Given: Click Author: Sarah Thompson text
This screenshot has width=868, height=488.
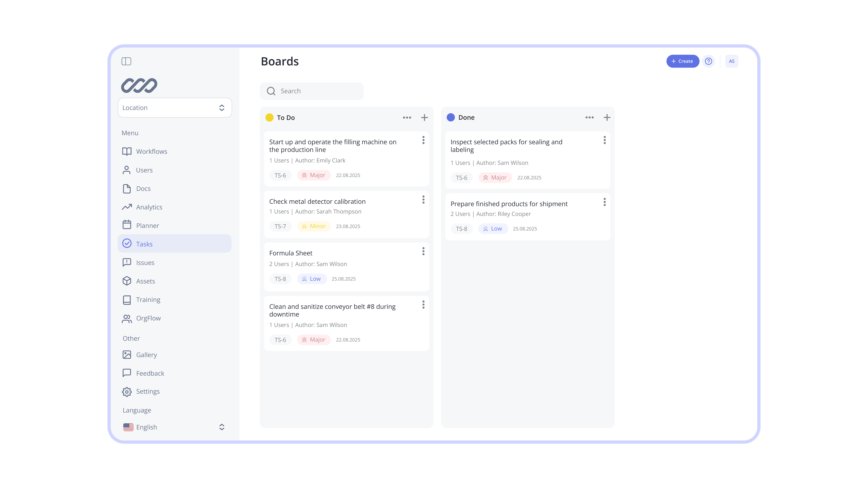Looking at the screenshot, I should pyautogui.click(x=328, y=211).
